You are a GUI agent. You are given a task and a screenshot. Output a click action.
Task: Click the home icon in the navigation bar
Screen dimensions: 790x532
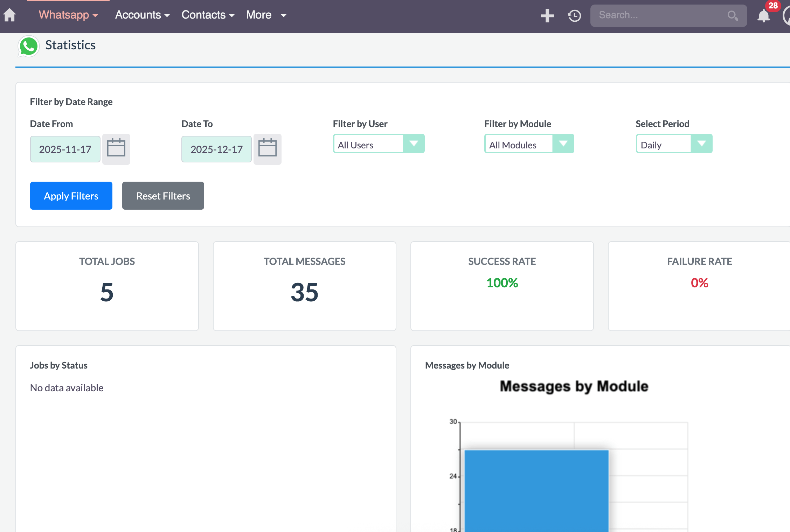9,15
